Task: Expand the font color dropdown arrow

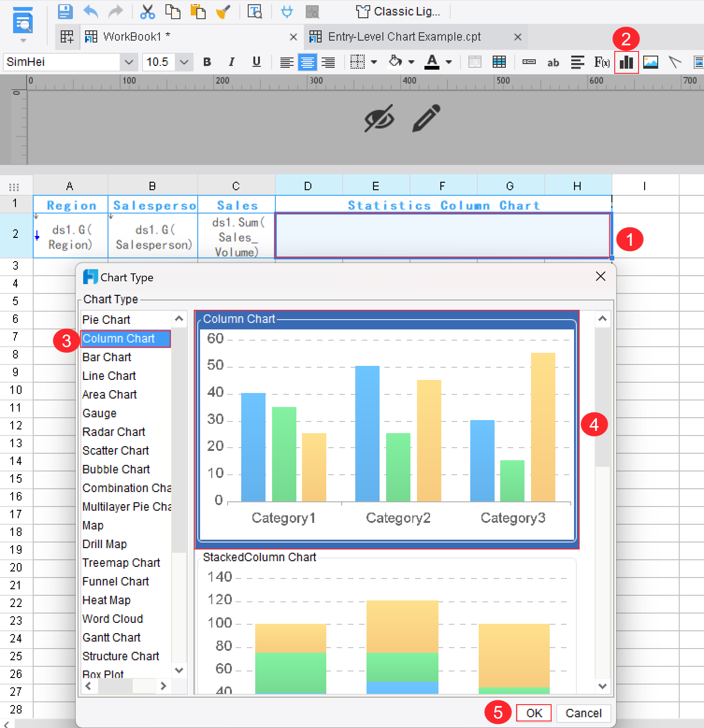Action: (449, 62)
